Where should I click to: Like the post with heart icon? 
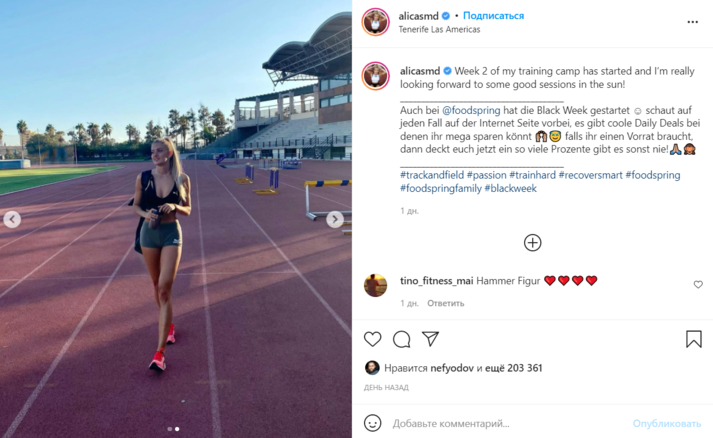[372, 339]
